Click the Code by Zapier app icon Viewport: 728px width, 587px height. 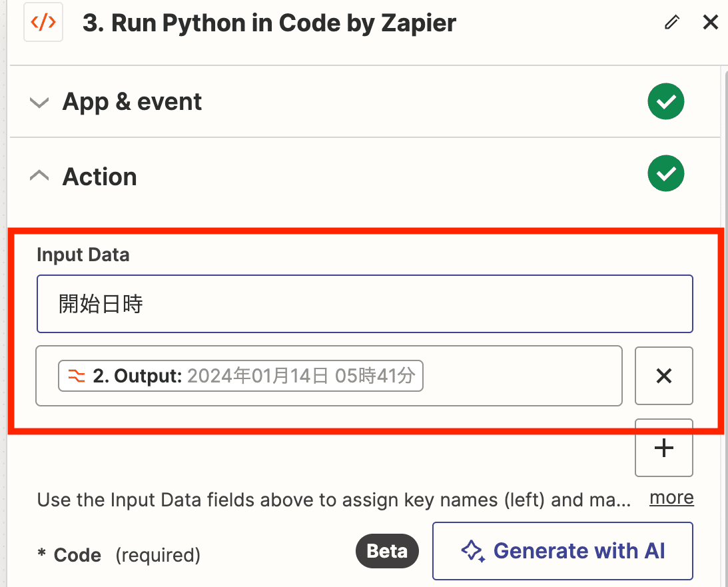[x=43, y=22]
